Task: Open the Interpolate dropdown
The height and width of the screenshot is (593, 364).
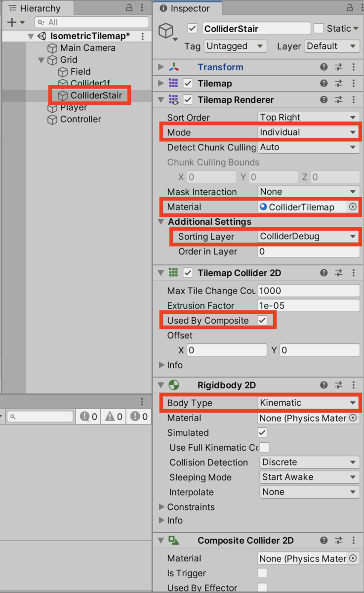Action: click(x=310, y=492)
